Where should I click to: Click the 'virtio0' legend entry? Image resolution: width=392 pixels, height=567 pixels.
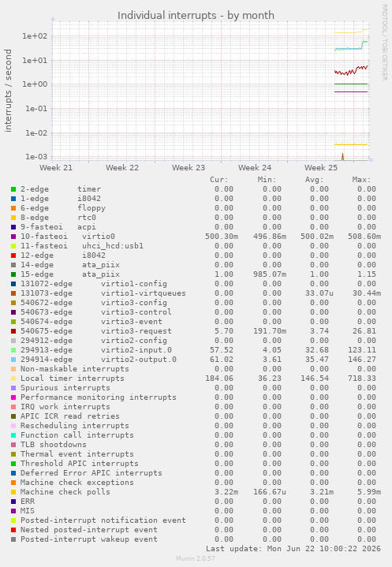pyautogui.click(x=99, y=237)
